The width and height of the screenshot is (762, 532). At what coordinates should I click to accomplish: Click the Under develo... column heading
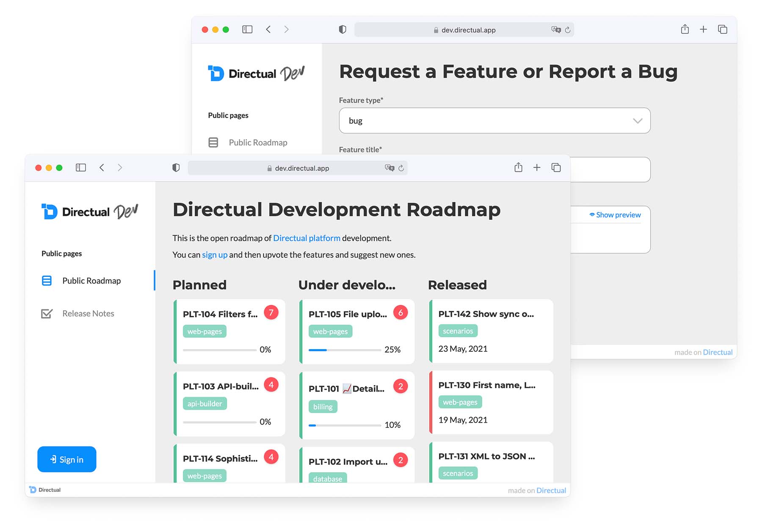[347, 285]
